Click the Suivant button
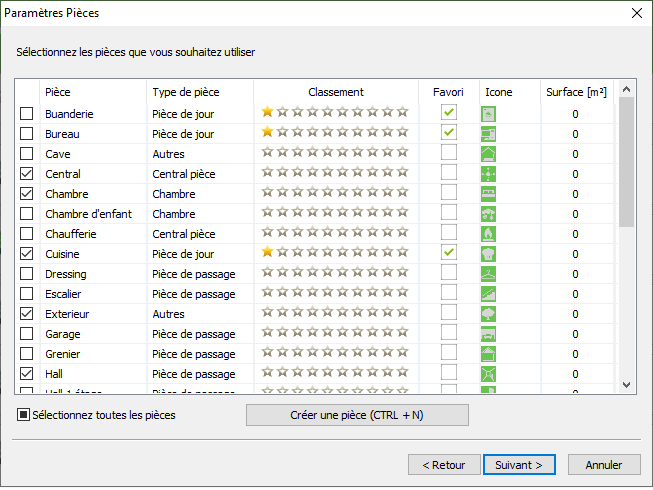This screenshot has height=490, width=653. 519,465
